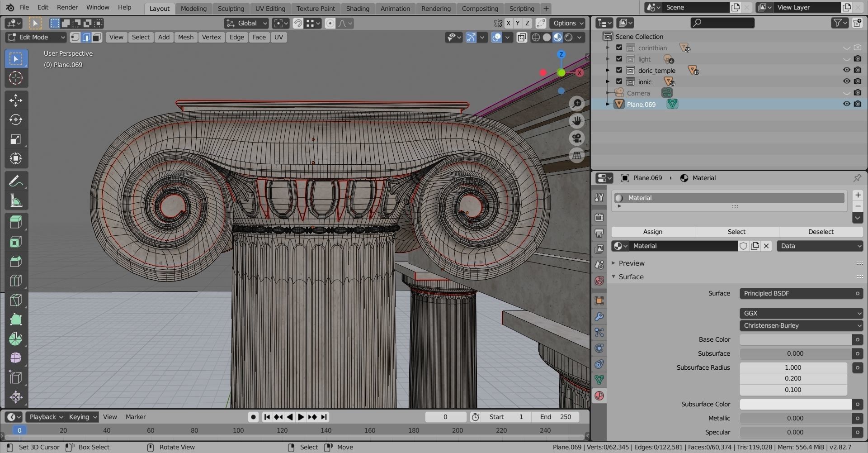Switch to the Shading workspace tab

(x=358, y=8)
